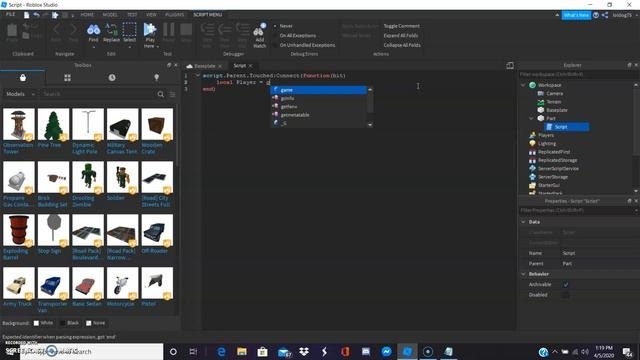This screenshot has width=640, height=360.
Task: Toggle the Disabled property checkbox
Action: point(565,295)
